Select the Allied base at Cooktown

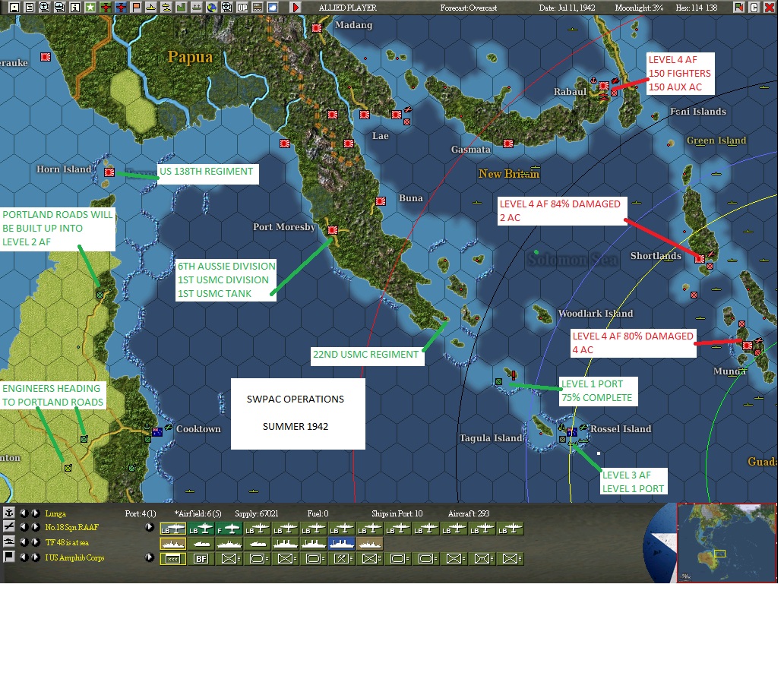pos(157,431)
